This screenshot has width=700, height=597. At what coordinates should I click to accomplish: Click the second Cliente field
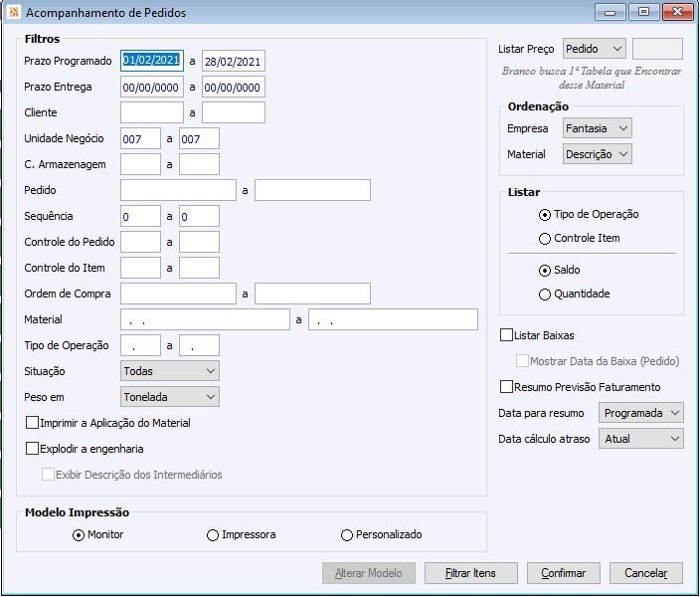(x=234, y=112)
